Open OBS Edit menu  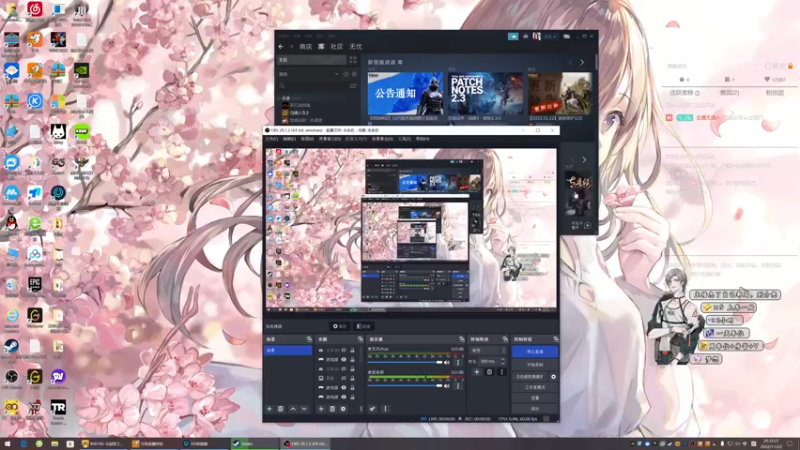pyautogui.click(x=289, y=139)
